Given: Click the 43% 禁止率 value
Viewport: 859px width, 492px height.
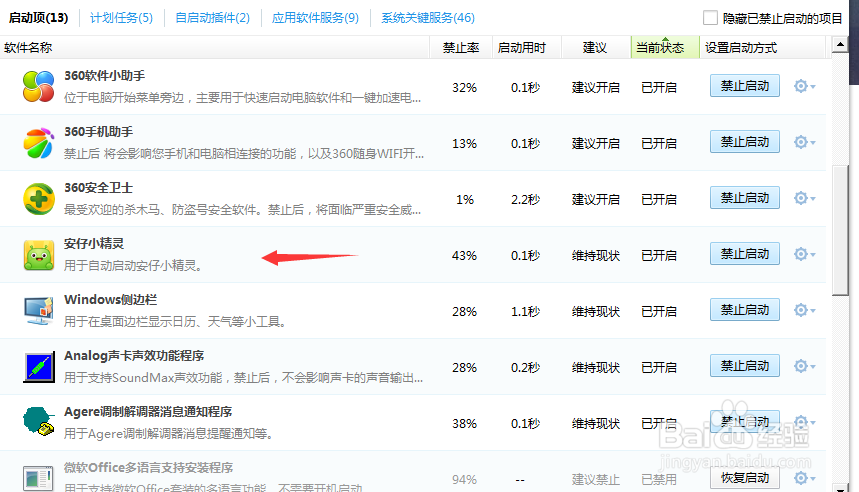Looking at the screenshot, I should click(x=465, y=255).
